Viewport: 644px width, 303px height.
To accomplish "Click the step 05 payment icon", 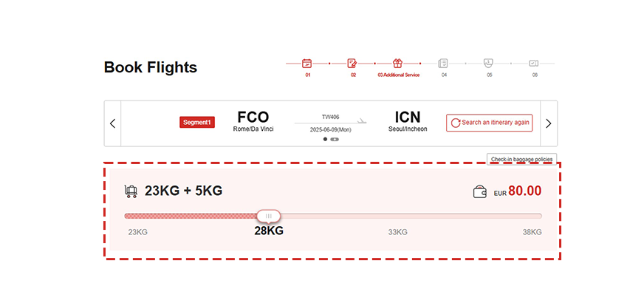I will point(488,64).
